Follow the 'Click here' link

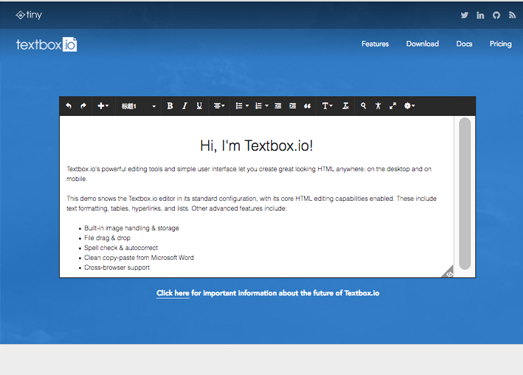coord(173,293)
